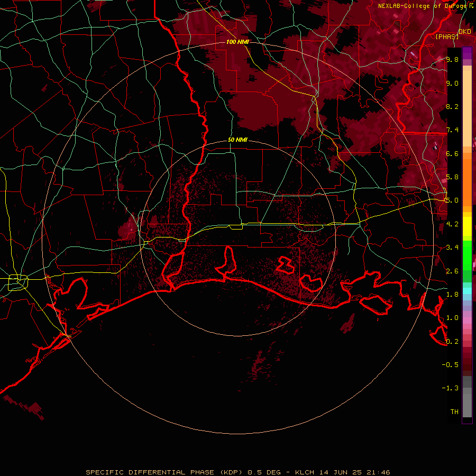Select the 5.0 value on the scale

pos(452,200)
